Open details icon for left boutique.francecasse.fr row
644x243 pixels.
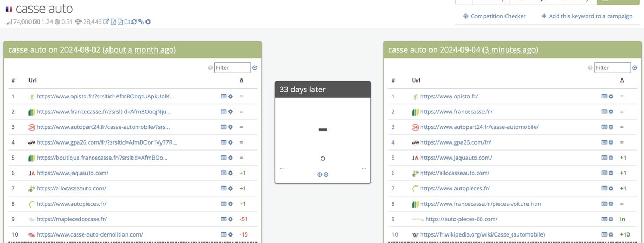pos(224,158)
